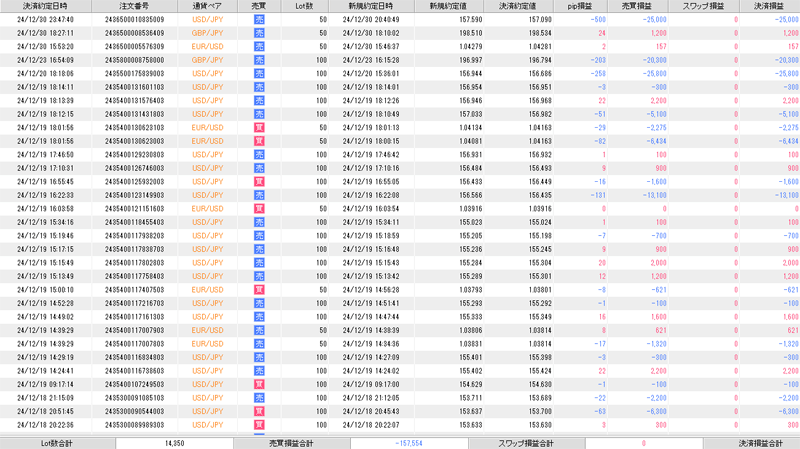The image size is (800, 449).
Task: Click the 新規約定値 column header
Action: [x=448, y=6]
